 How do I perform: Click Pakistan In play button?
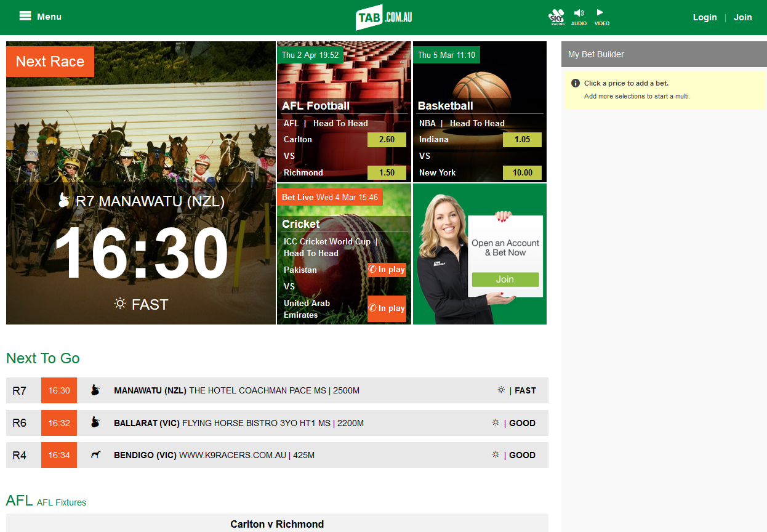[x=387, y=270]
